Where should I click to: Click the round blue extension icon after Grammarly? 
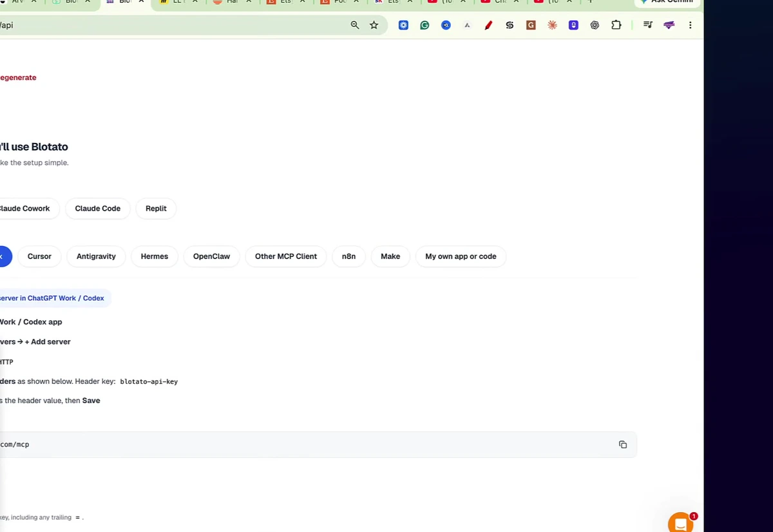[x=446, y=25]
